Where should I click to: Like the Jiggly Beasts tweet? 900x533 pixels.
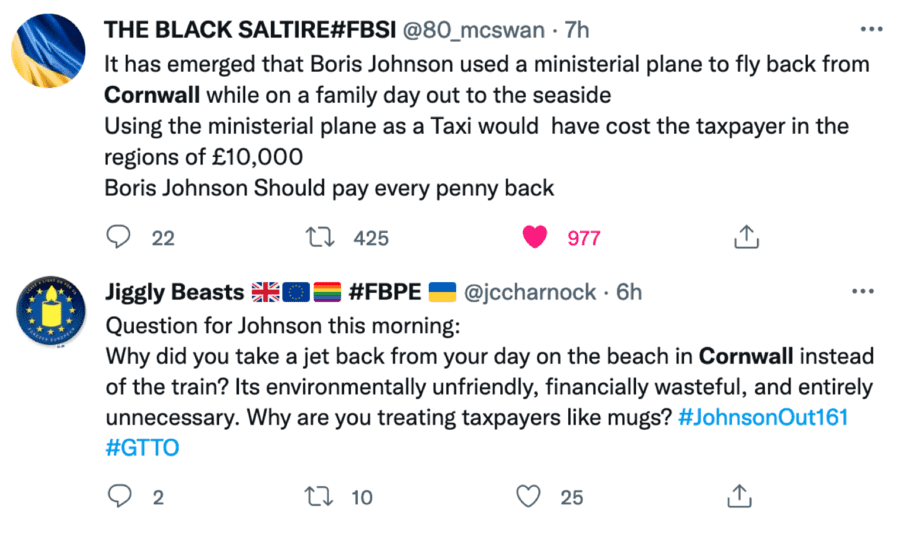[x=530, y=496]
